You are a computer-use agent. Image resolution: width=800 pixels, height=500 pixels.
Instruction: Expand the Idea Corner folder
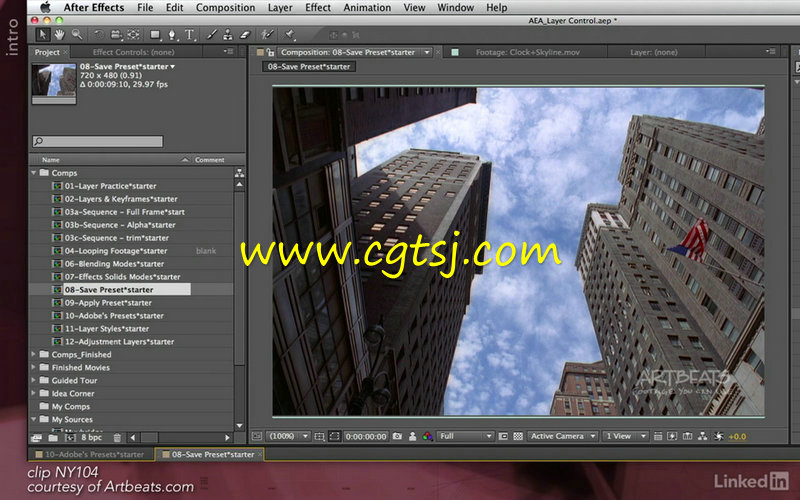click(x=34, y=393)
